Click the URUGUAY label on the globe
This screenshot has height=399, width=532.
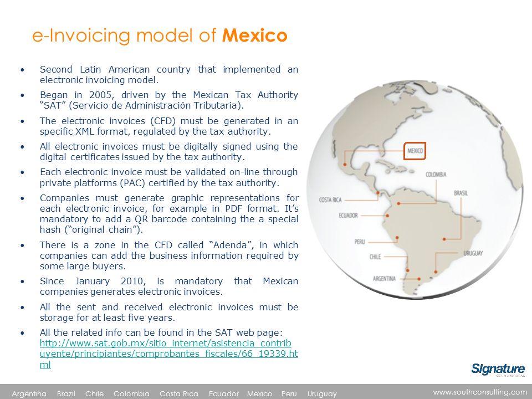click(473, 253)
